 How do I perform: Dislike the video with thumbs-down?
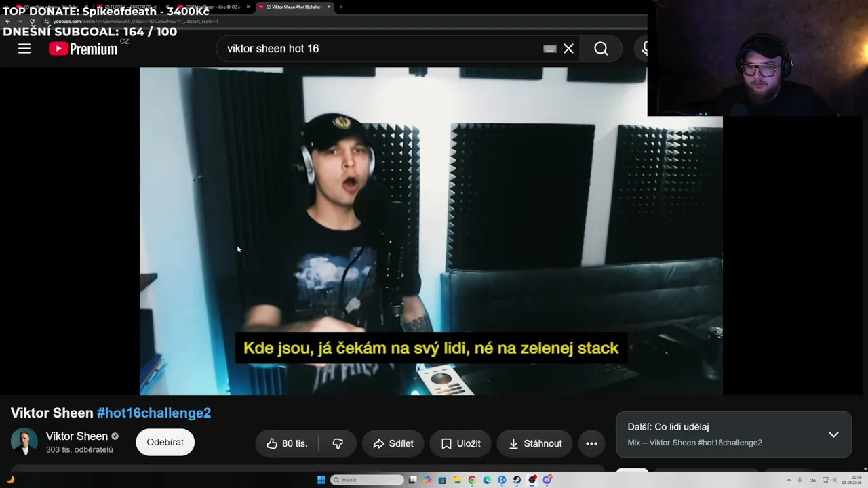pyautogui.click(x=338, y=443)
